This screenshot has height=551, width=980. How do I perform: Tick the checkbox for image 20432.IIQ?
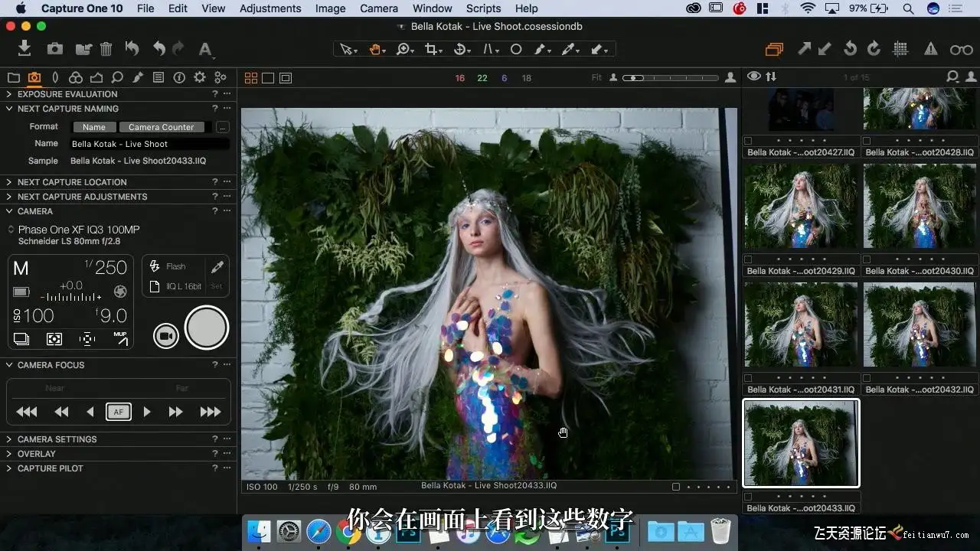867,378
